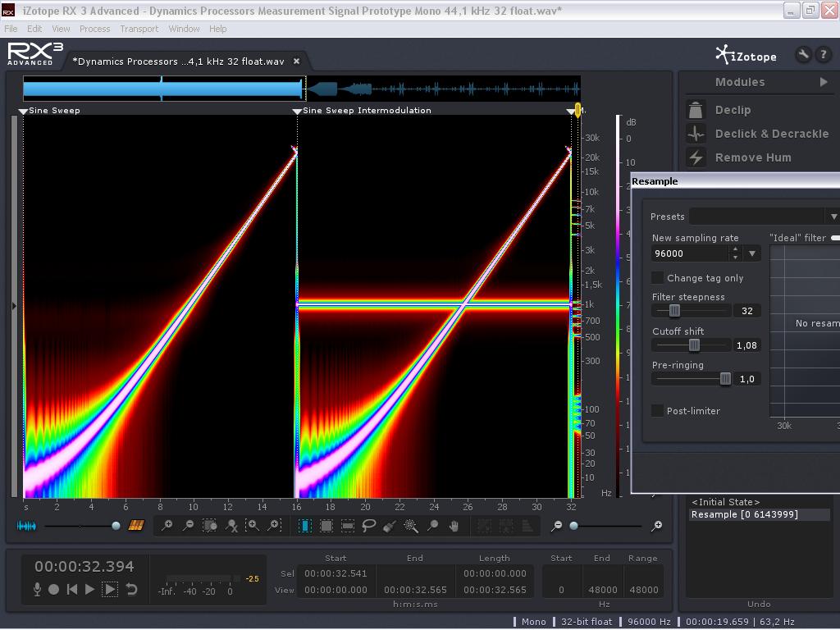Expand the Modules panel arrow
Viewport: 840px width, 630px height.
[x=824, y=82]
